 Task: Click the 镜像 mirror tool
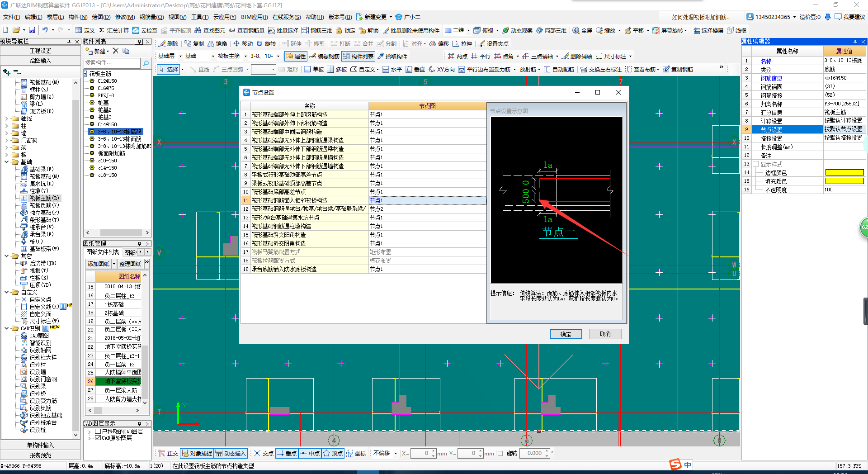217,43
